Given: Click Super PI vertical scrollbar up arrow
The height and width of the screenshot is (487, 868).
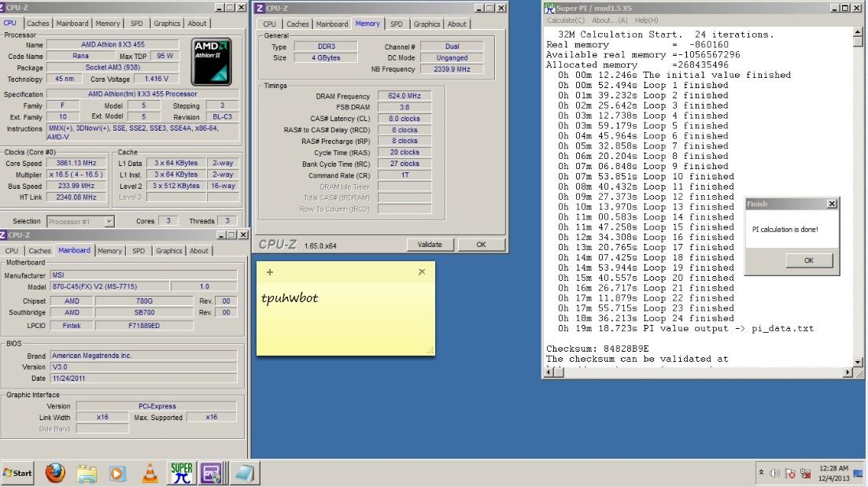Looking at the screenshot, I should (x=858, y=32).
